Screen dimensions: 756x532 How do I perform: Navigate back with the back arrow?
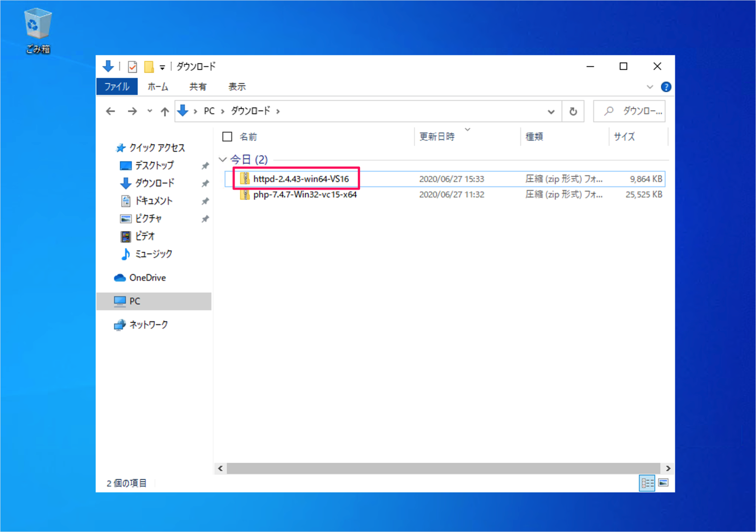[110, 111]
